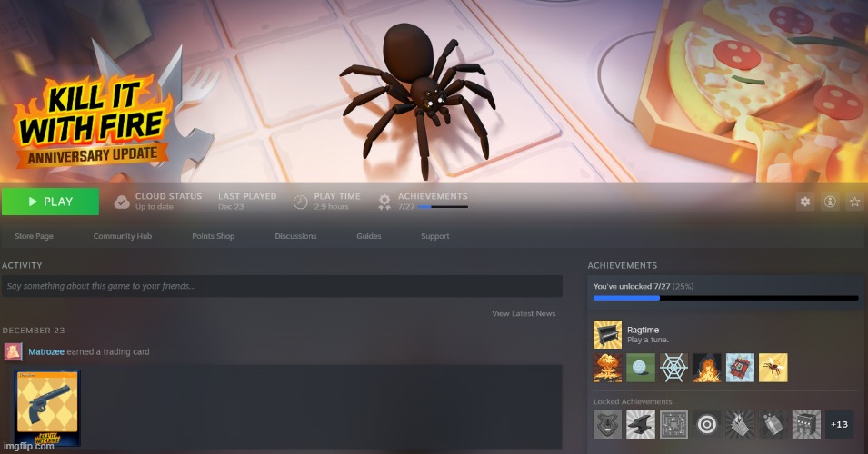
Task: Click the locked spider badge achievement icon
Action: coord(607,425)
